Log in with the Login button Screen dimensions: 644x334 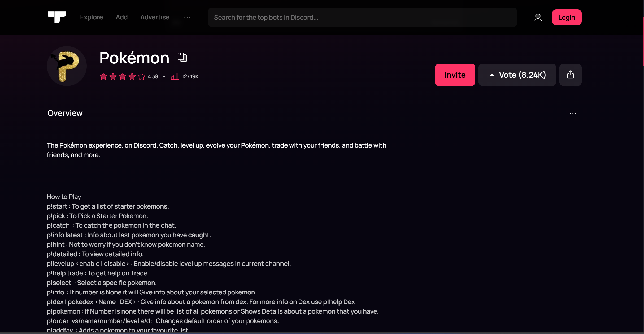(567, 17)
